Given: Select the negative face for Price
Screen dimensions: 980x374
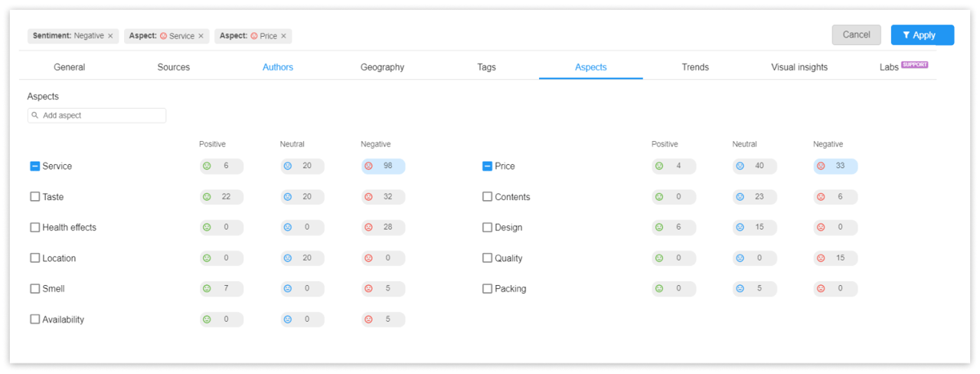Looking at the screenshot, I should click(x=821, y=166).
